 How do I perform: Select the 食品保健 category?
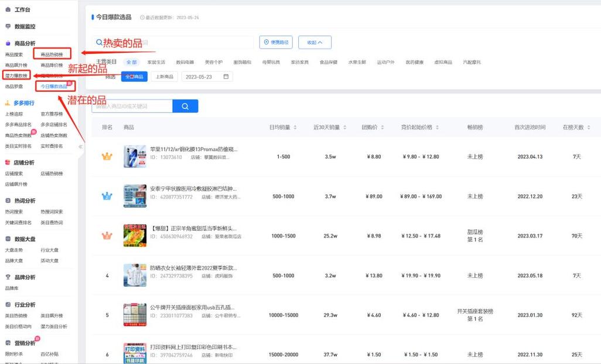pos(329,62)
